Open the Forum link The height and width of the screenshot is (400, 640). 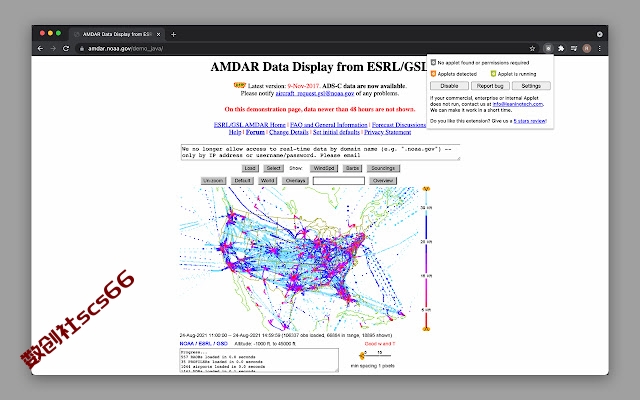(x=255, y=132)
